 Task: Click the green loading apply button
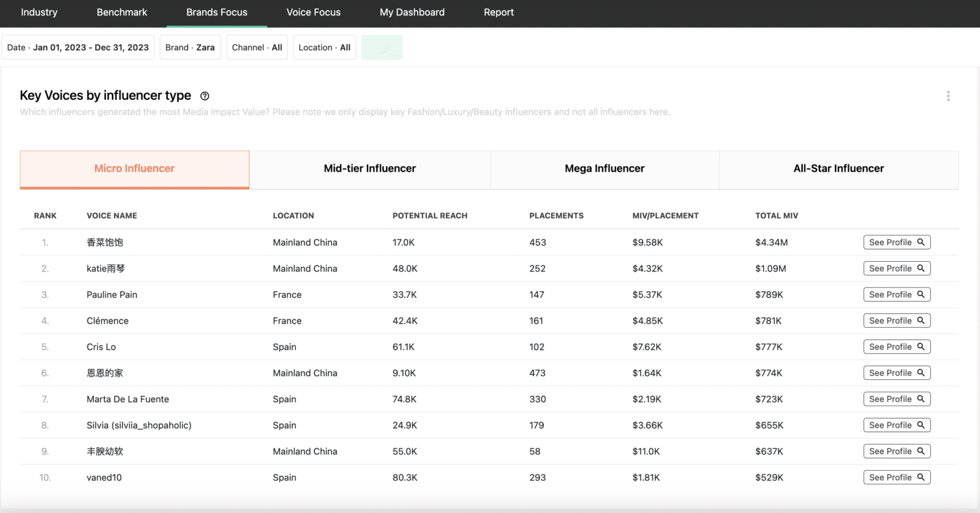pyautogui.click(x=382, y=47)
